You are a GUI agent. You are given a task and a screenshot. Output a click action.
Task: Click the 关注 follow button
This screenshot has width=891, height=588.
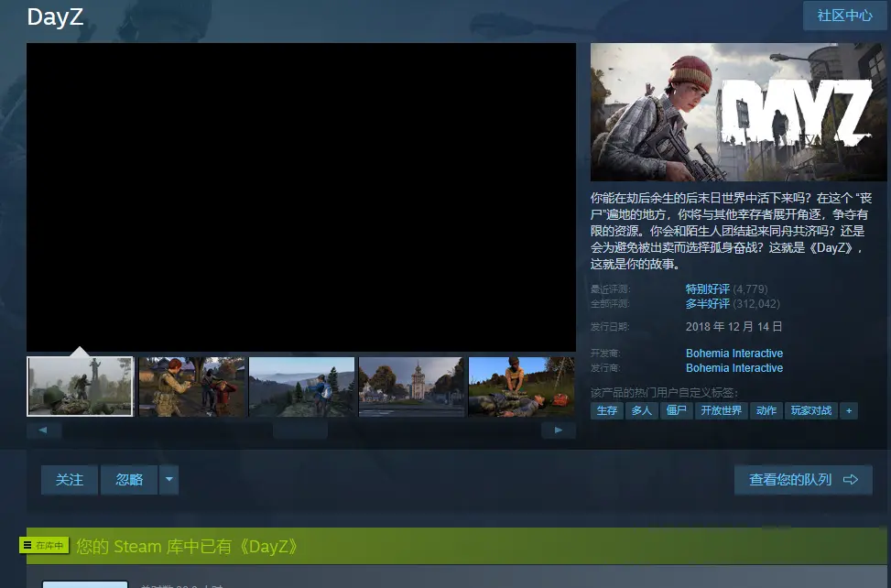click(70, 480)
